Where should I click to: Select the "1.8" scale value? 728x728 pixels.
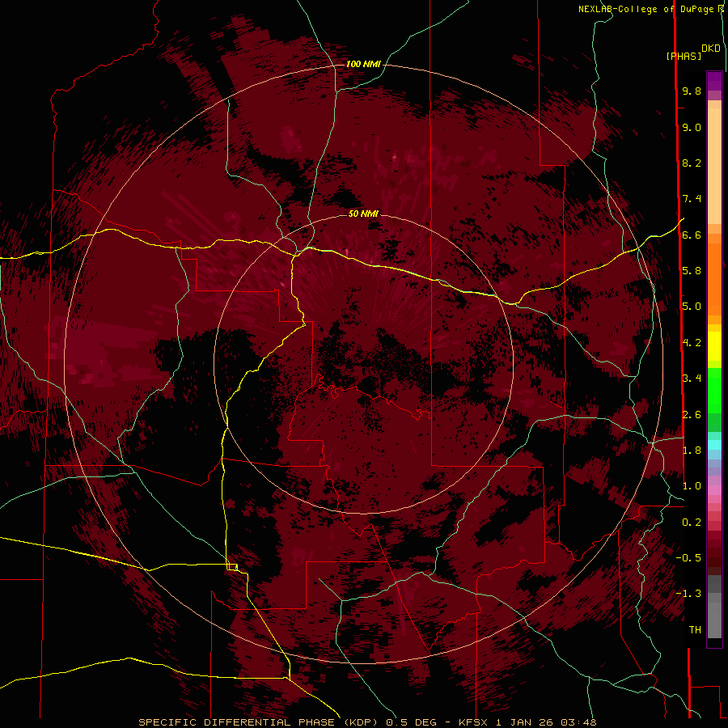point(692,451)
